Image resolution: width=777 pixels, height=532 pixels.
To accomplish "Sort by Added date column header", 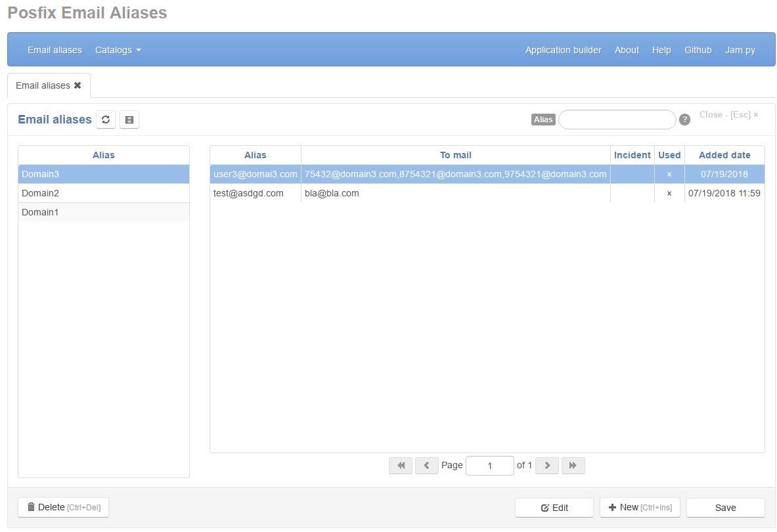I will coord(724,155).
